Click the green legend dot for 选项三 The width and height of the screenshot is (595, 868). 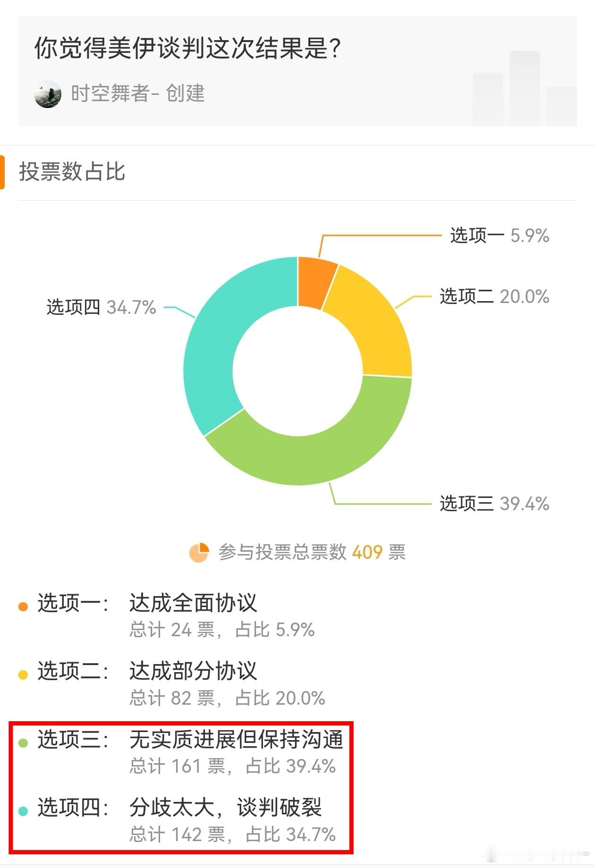23,742
